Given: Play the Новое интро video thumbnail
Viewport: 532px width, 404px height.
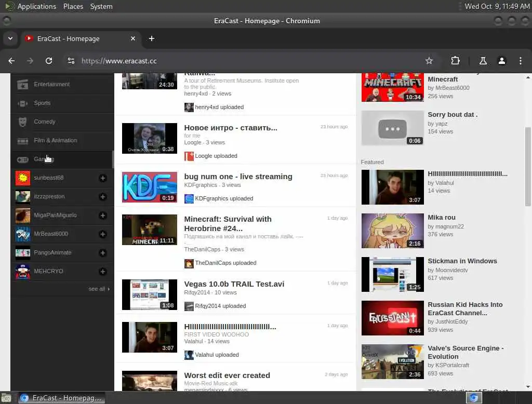Looking at the screenshot, I should (149, 139).
